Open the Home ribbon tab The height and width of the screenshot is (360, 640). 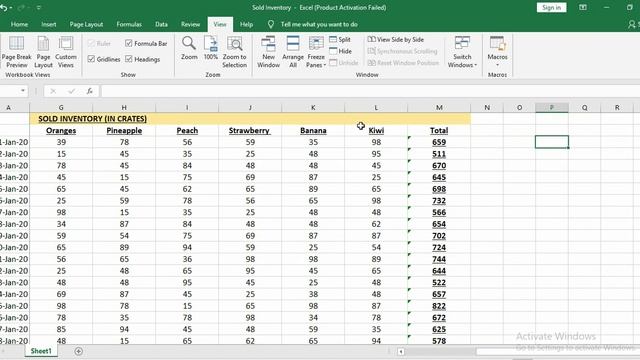coord(19,24)
